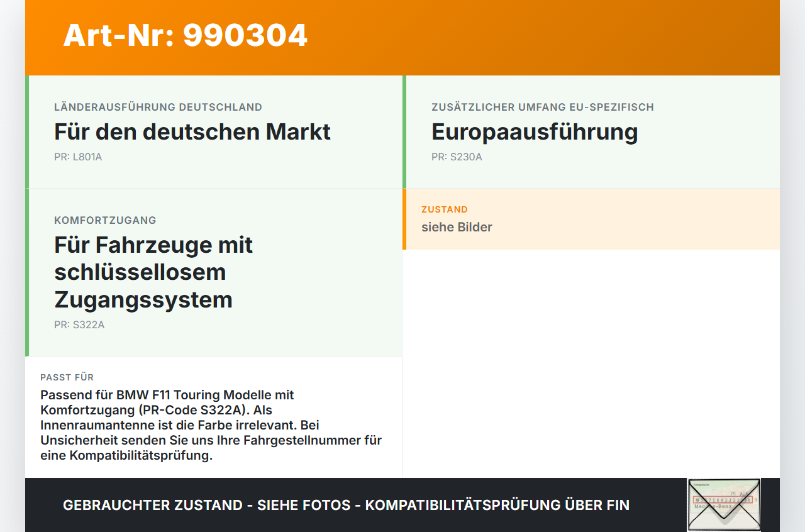Image resolution: width=805 pixels, height=532 pixels.
Task: Select the Zusätzlicher Umfang EU-spezifisch label
Action: click(x=542, y=107)
